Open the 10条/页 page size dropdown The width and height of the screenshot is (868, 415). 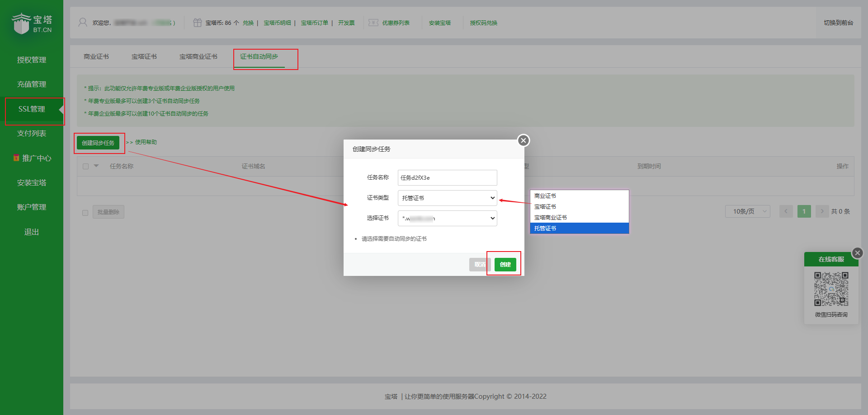(x=748, y=211)
